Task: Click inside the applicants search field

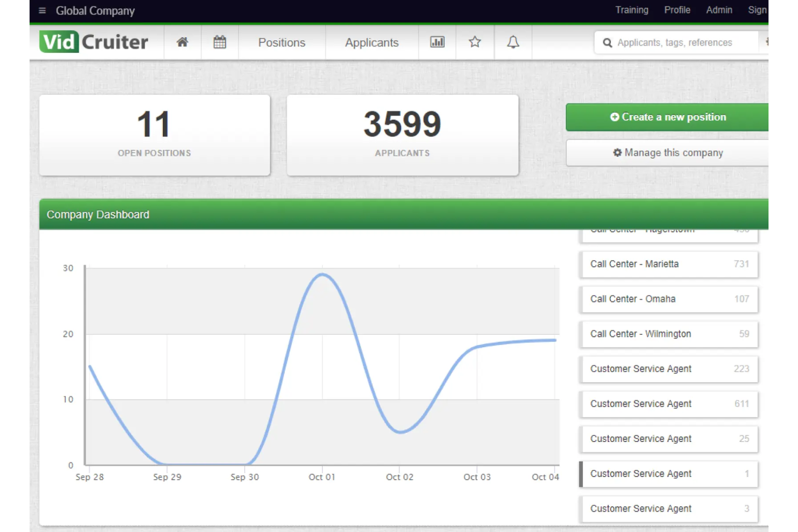Action: [679, 42]
